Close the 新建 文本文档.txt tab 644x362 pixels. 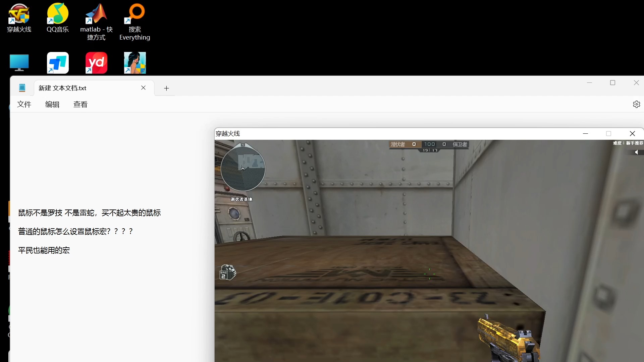tap(143, 87)
